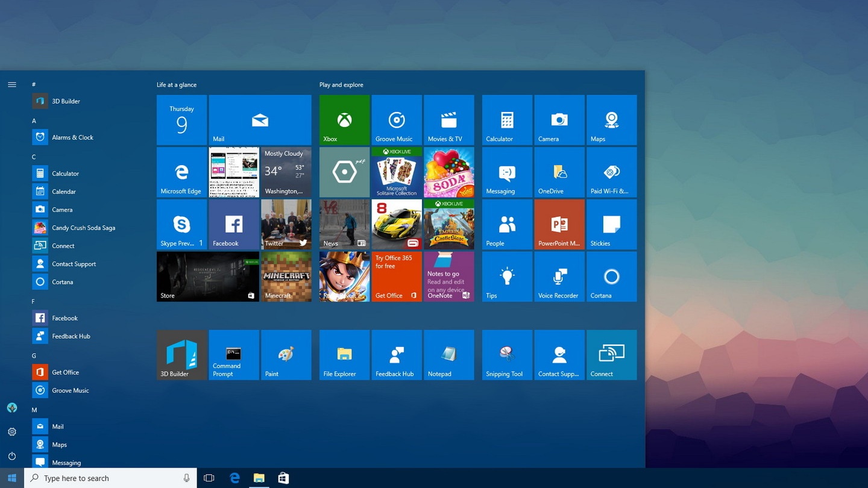
Task: Click the letter F group header
Action: [x=34, y=301]
